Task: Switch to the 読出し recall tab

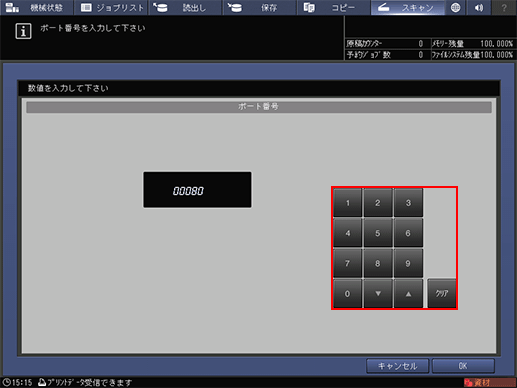Action: pyautogui.click(x=185, y=8)
